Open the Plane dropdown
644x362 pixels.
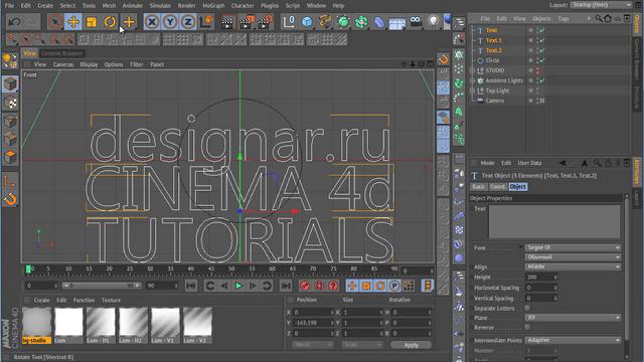tap(573, 317)
